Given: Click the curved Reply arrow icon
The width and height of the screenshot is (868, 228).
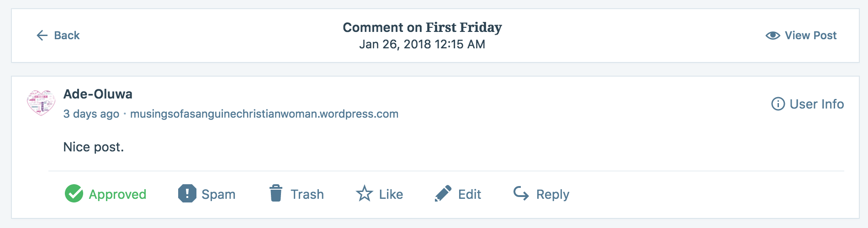Looking at the screenshot, I should (521, 193).
